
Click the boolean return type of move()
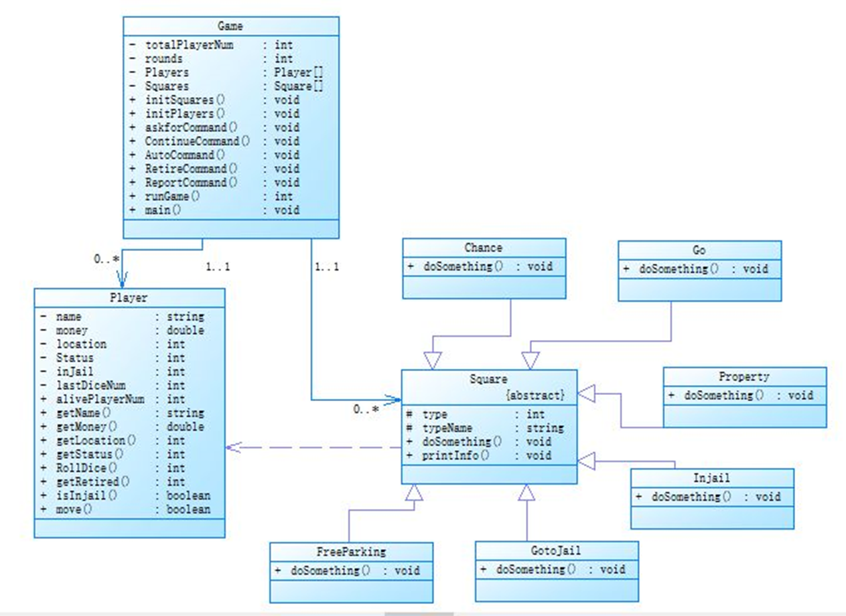coord(188,510)
